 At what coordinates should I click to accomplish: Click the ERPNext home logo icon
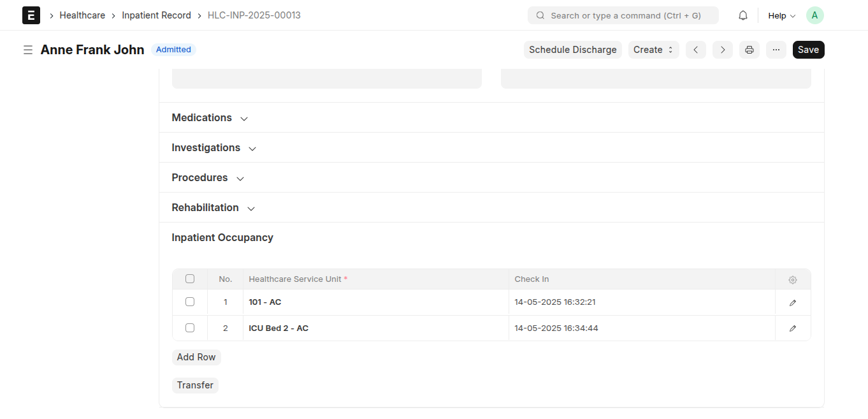pyautogui.click(x=31, y=15)
